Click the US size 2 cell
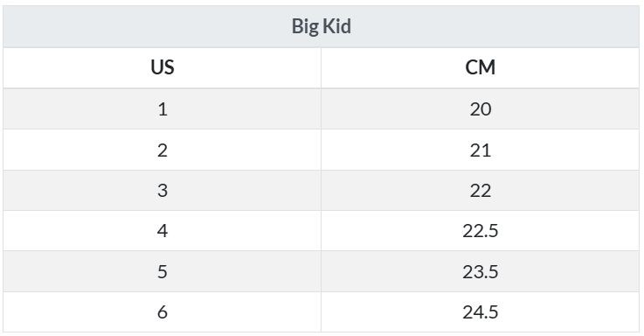This screenshot has height=336, width=644. pyautogui.click(x=162, y=150)
